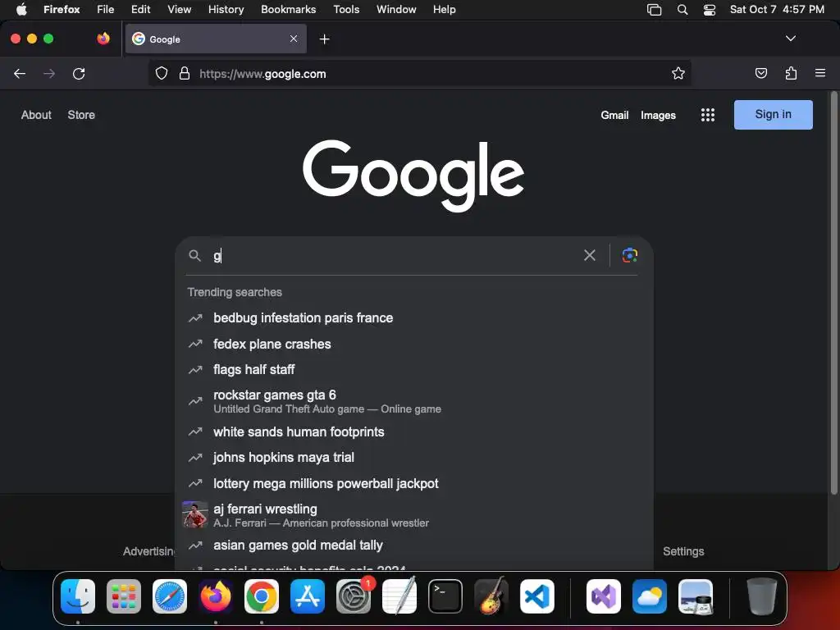
Task: Click the Firefox View icon left of tabs
Action: coord(103,39)
